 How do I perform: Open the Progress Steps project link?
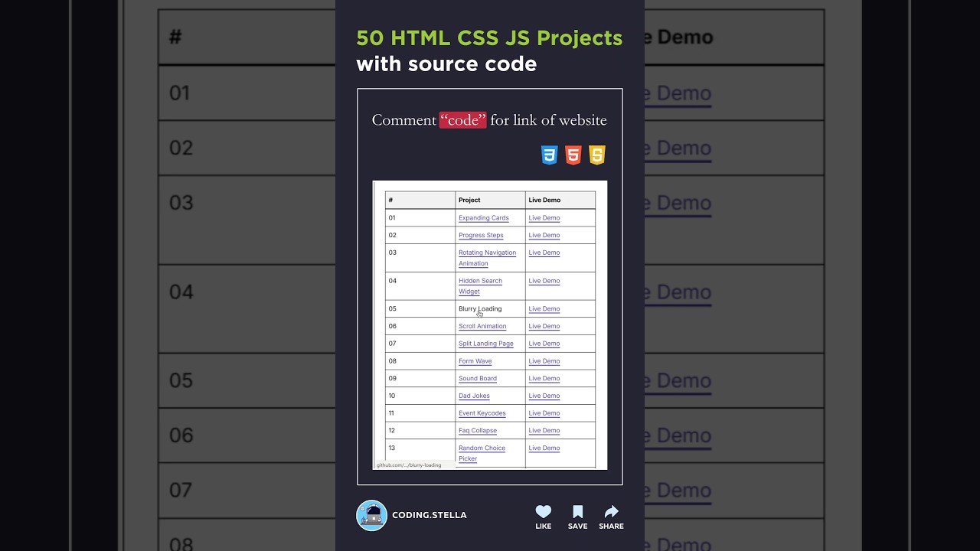tap(481, 236)
